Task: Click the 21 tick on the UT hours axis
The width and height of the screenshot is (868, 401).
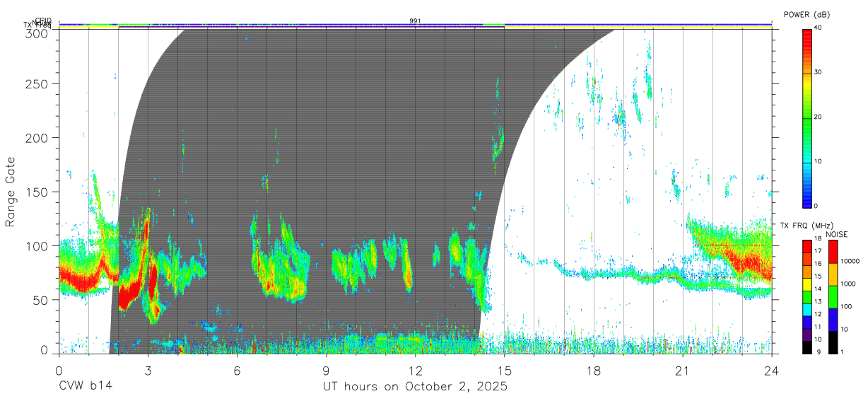Action: (683, 370)
